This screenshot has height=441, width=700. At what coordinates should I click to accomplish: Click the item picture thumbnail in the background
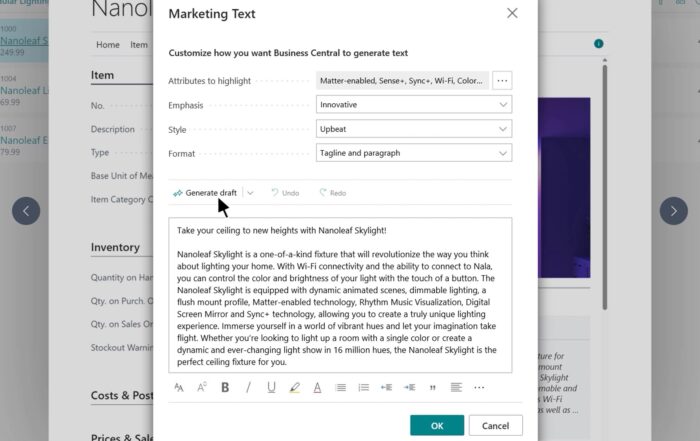click(x=564, y=187)
